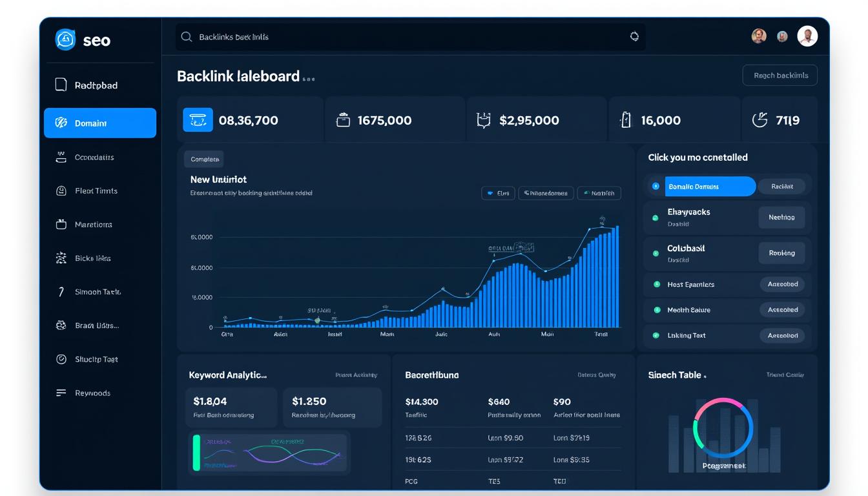The height and width of the screenshot is (496, 868).
Task: Open the Complete dropdown above chart
Action: point(204,159)
